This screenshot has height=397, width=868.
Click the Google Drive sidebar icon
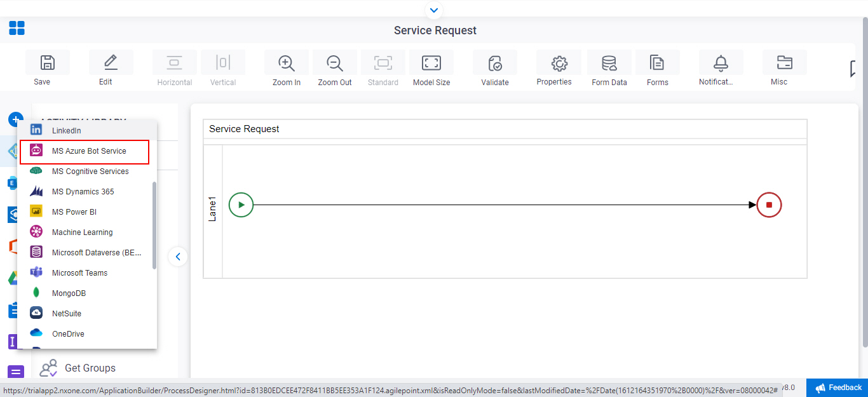point(12,278)
